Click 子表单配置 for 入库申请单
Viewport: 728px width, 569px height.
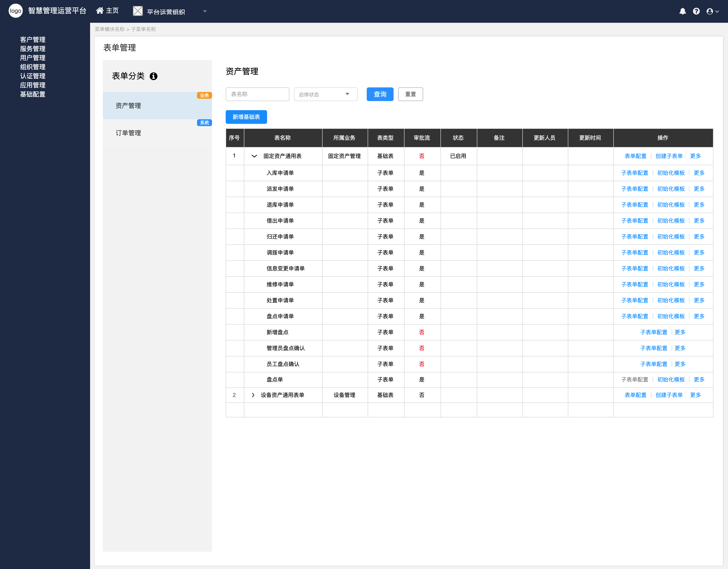635,173
